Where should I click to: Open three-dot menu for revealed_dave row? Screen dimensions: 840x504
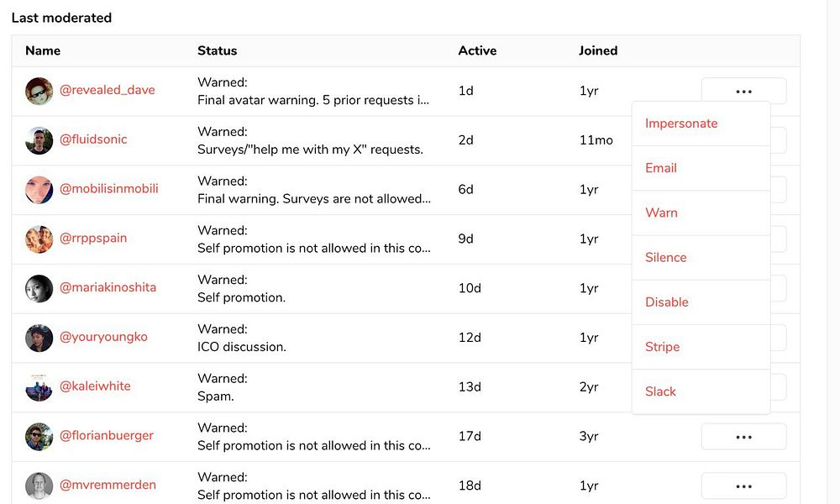pos(743,91)
